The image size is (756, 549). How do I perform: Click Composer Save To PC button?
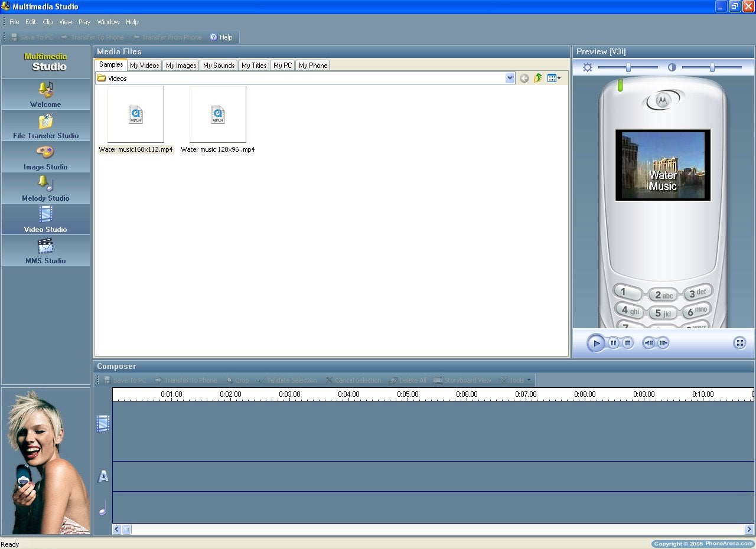125,380
